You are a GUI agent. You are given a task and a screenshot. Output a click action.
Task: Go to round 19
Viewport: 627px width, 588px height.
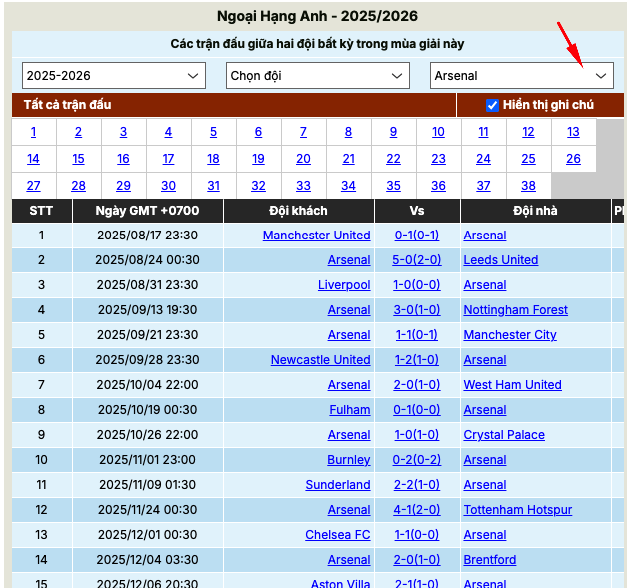click(x=258, y=159)
